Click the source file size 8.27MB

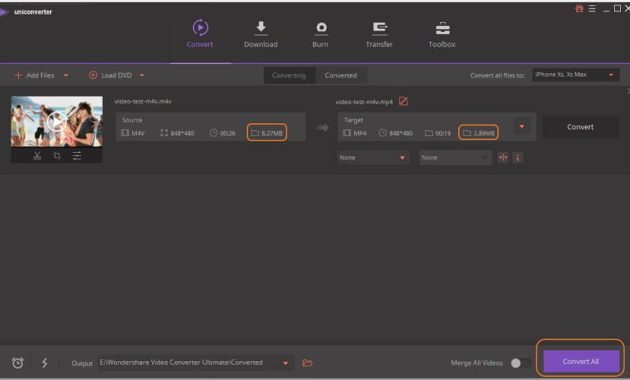click(267, 133)
